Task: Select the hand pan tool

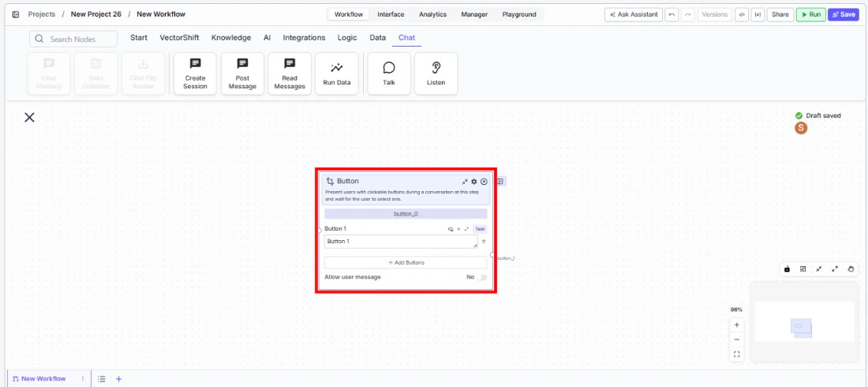Action: tap(851, 269)
